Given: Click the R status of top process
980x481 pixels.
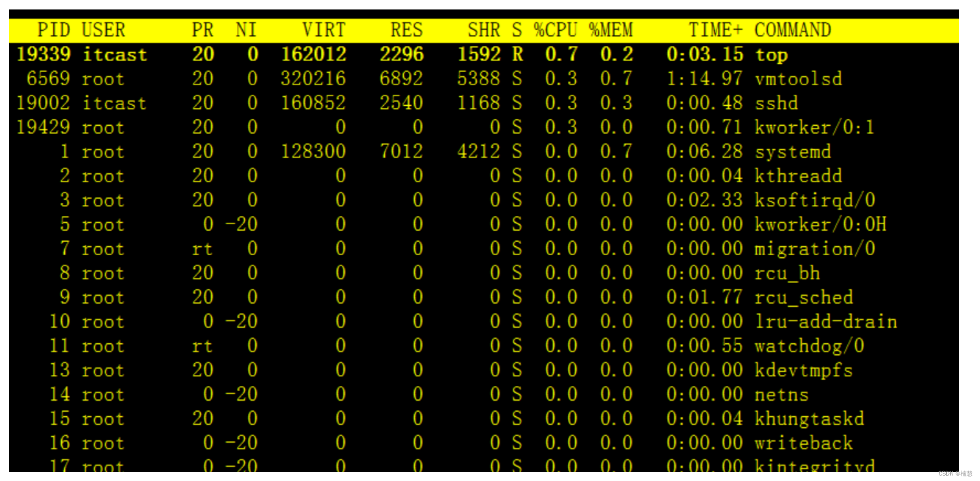Looking at the screenshot, I should [517, 55].
